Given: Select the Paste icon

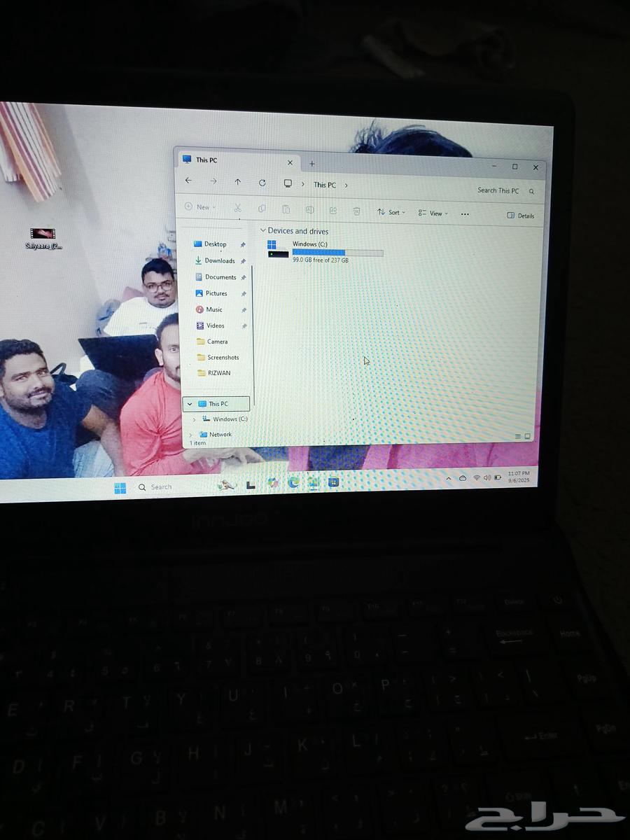Looking at the screenshot, I should 287,209.
